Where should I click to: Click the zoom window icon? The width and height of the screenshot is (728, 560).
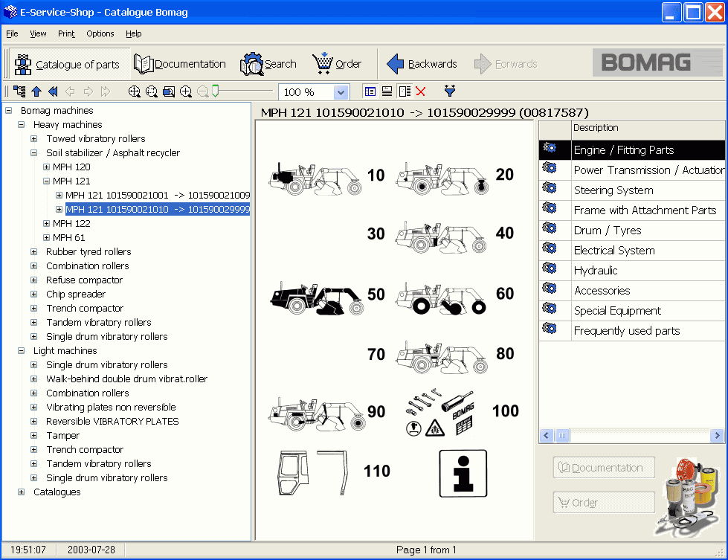169,91
